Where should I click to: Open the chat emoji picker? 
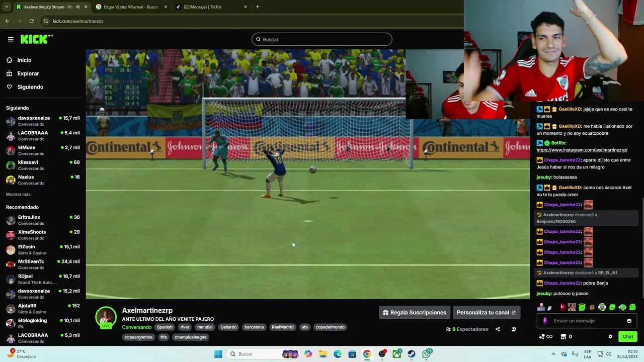pos(629,321)
